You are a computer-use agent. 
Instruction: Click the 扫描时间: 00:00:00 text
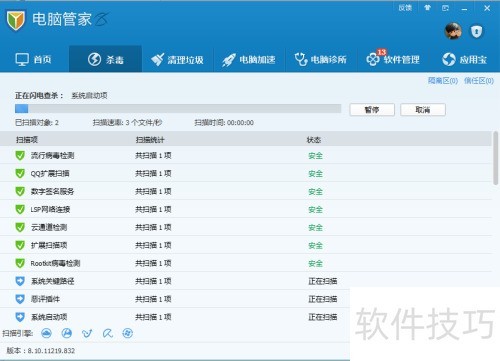coord(224,123)
